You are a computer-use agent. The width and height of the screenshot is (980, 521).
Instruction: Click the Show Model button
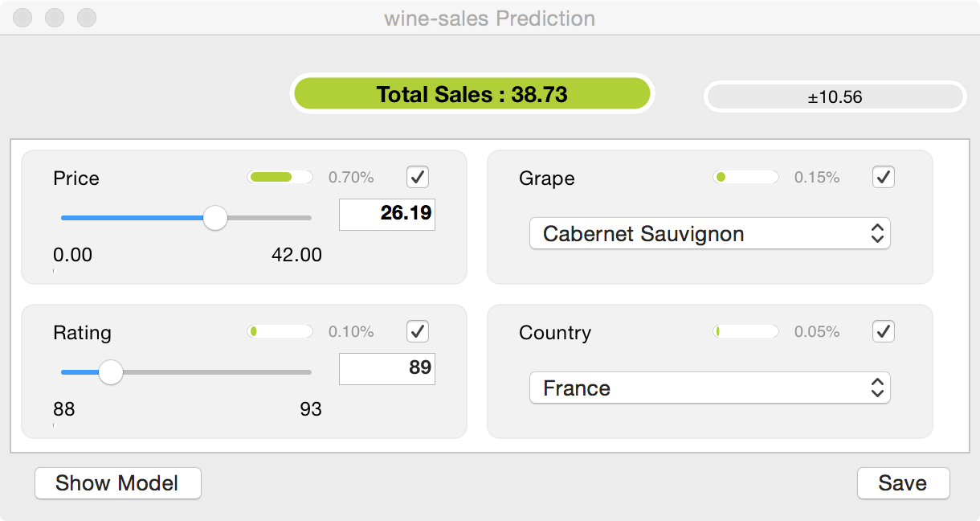point(117,483)
